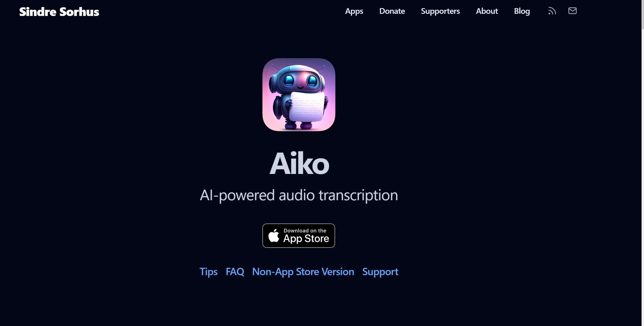Click the Tips link below Aiko

click(208, 271)
